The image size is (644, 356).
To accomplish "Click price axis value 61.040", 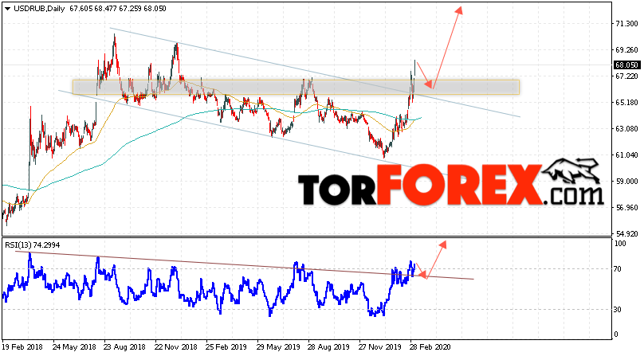I will [626, 155].
